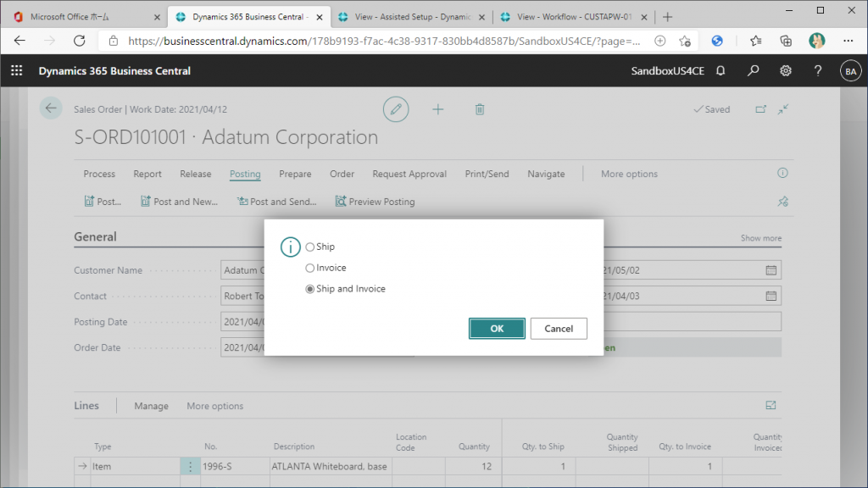The width and height of the screenshot is (868, 488).
Task: Click the browser address bar URL
Action: click(x=384, y=41)
